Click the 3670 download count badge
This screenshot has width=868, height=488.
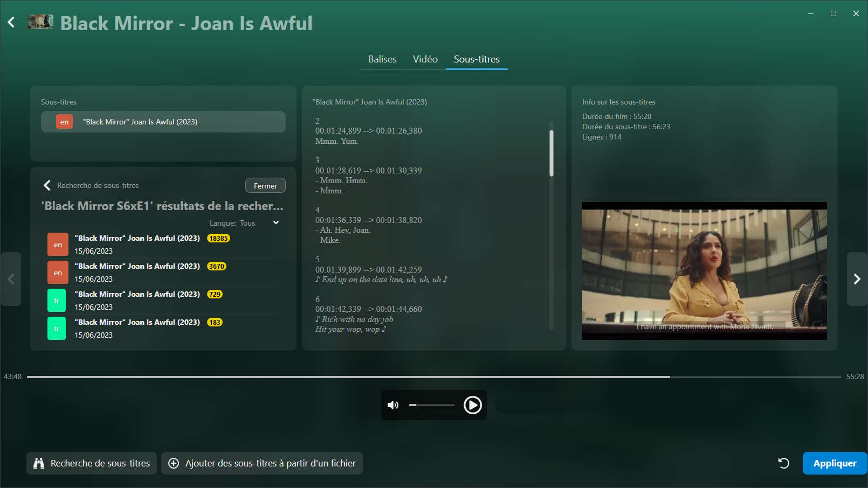[217, 266]
